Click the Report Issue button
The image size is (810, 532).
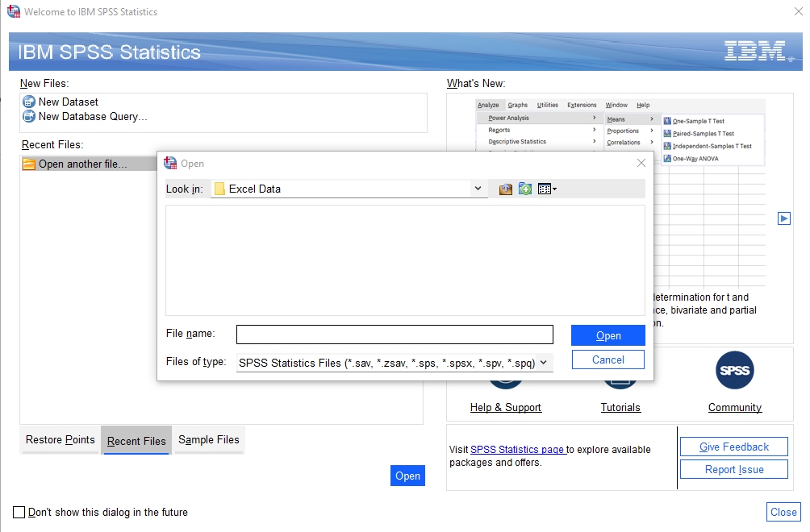[x=734, y=470]
